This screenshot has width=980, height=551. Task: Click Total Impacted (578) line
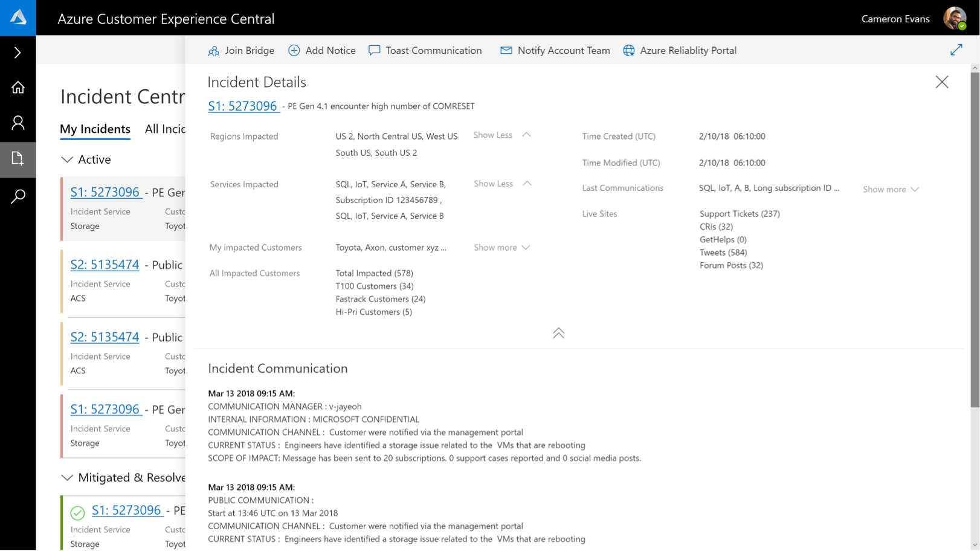[374, 274]
